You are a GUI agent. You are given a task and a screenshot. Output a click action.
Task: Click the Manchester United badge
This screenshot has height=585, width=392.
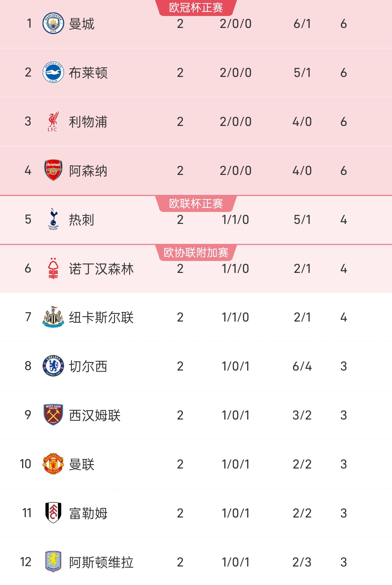tap(53, 464)
